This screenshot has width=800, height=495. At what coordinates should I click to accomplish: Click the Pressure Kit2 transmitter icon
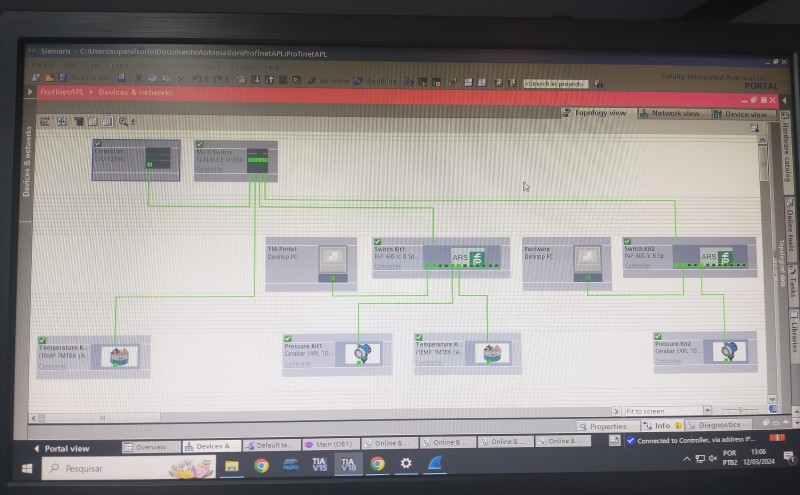(x=726, y=351)
